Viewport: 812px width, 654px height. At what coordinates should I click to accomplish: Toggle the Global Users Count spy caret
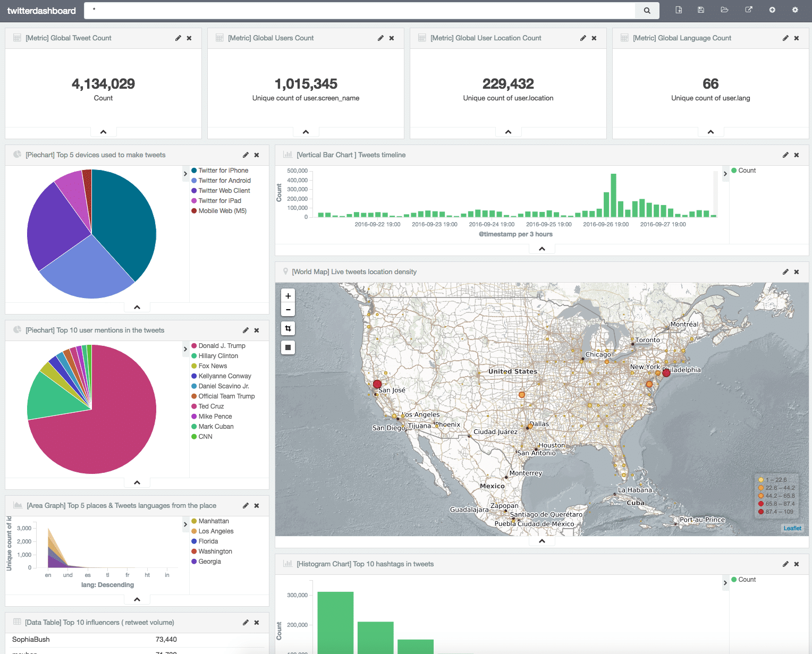306,132
